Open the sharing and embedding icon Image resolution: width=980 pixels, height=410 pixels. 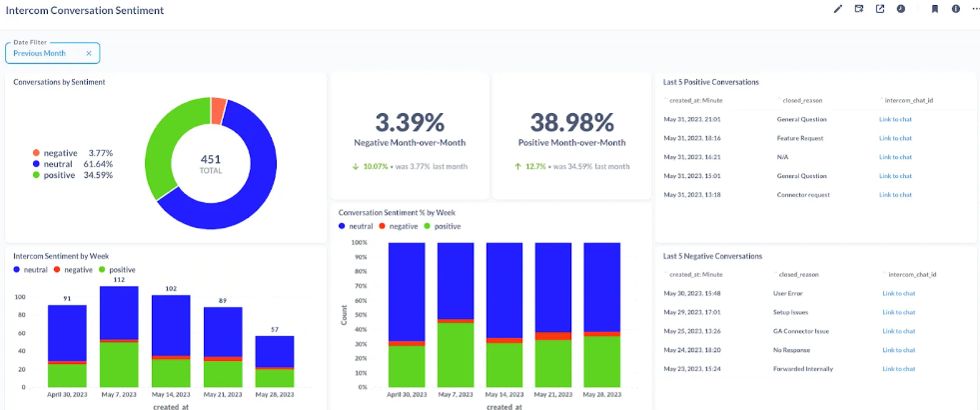[x=880, y=9]
